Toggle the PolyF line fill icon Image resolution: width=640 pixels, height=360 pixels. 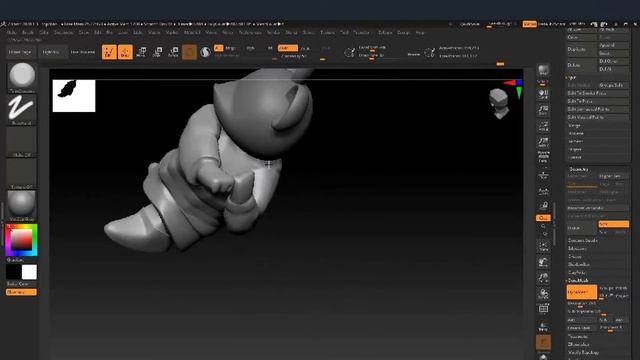[543, 310]
